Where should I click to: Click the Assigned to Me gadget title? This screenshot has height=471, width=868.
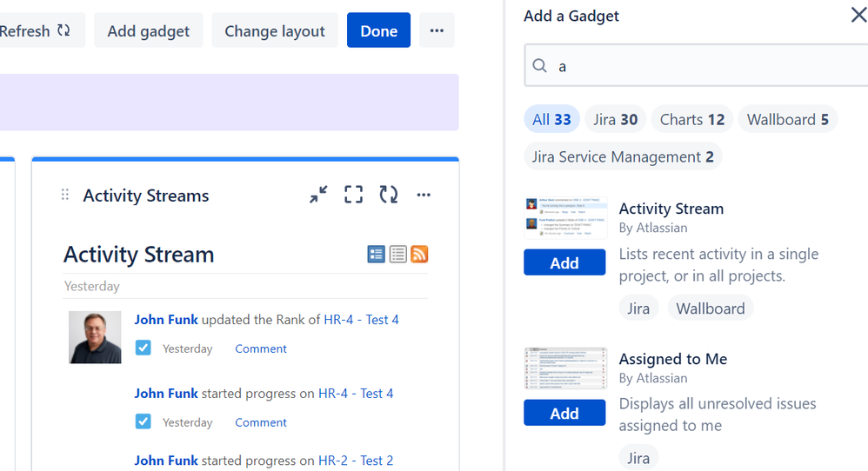pos(672,359)
